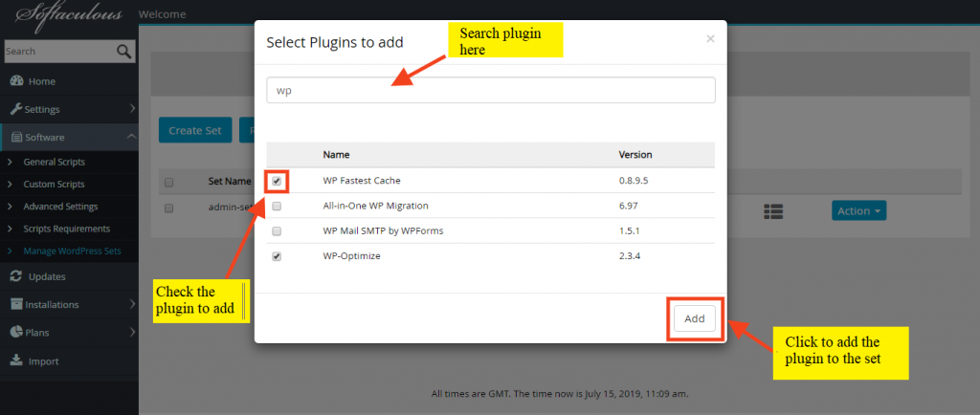Check All-in-One WP Migration plugin
This screenshot has width=980, height=415.
[x=277, y=206]
